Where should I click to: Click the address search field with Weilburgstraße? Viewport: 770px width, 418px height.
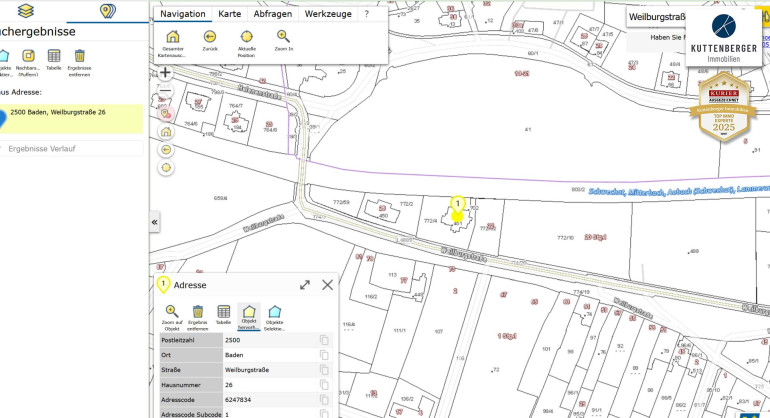coord(665,16)
